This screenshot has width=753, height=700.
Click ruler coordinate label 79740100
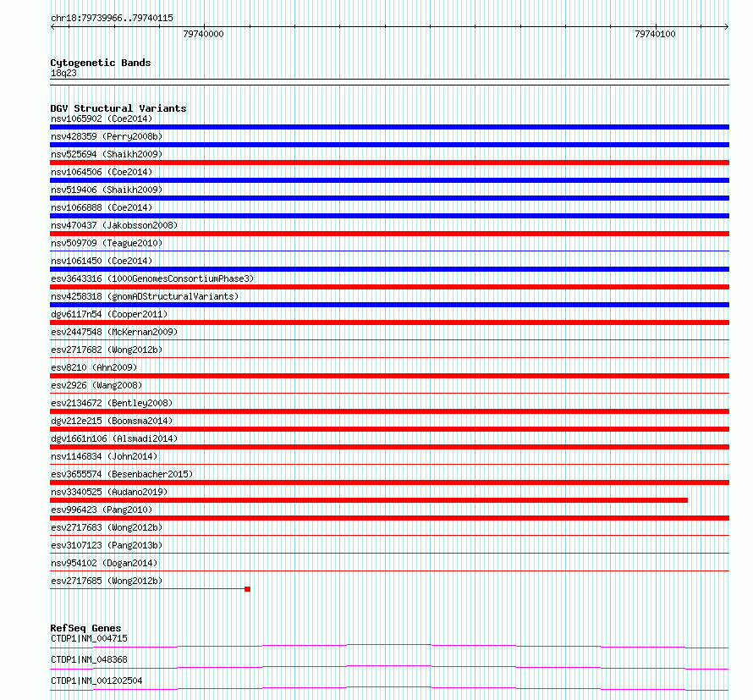(x=655, y=34)
